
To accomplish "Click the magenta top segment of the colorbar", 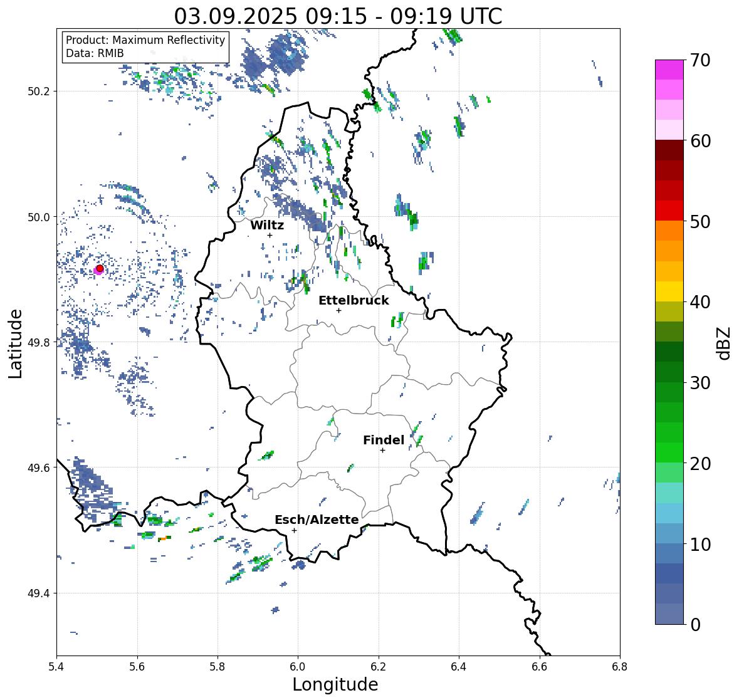I will click(x=669, y=70).
